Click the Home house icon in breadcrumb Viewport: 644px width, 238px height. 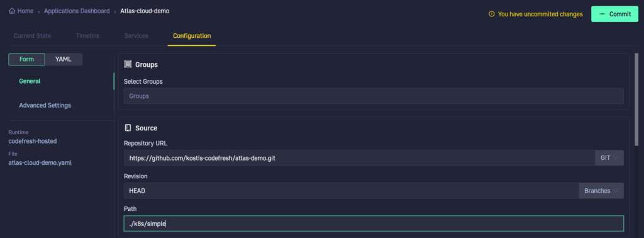(x=12, y=11)
